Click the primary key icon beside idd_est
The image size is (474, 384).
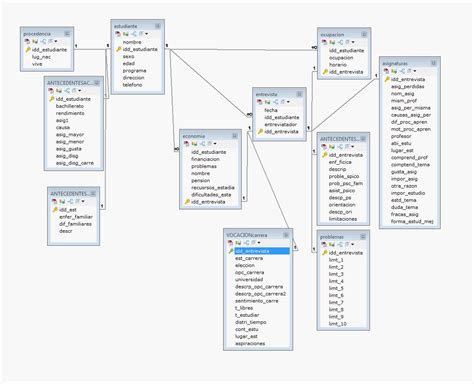pos(55,210)
